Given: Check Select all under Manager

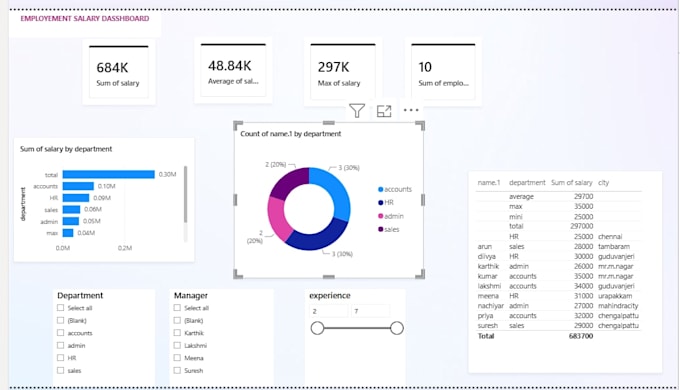Looking at the screenshot, I should [x=177, y=308].
